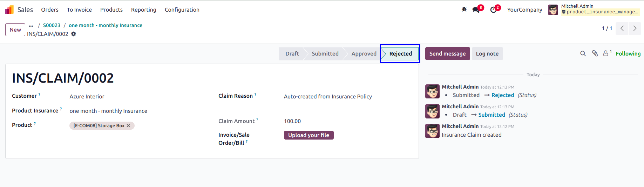
Task: Go to the previous record arrow
Action: (x=622, y=28)
